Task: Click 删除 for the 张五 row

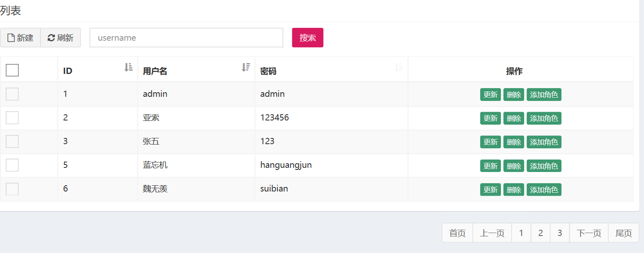Action: click(514, 142)
